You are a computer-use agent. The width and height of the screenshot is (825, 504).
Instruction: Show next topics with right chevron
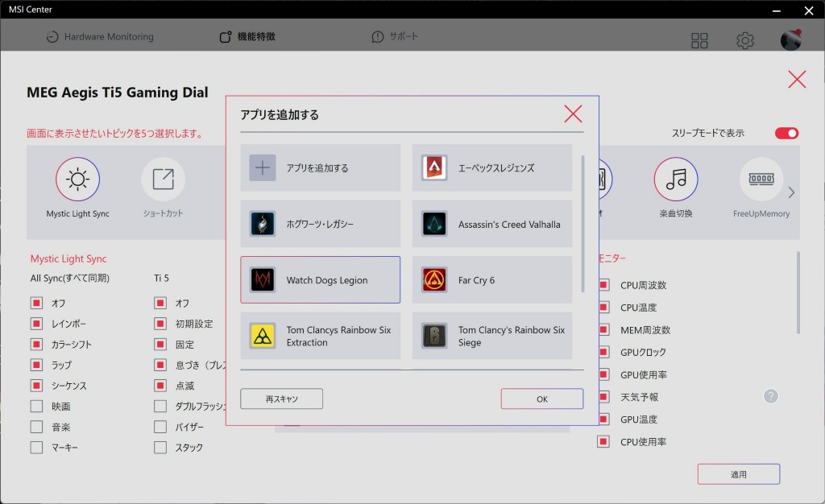pyautogui.click(x=791, y=193)
